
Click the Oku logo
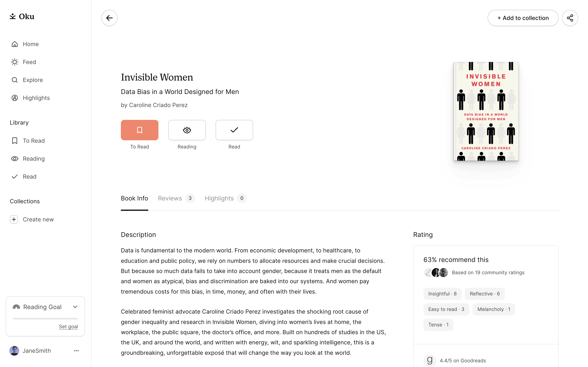click(x=22, y=17)
